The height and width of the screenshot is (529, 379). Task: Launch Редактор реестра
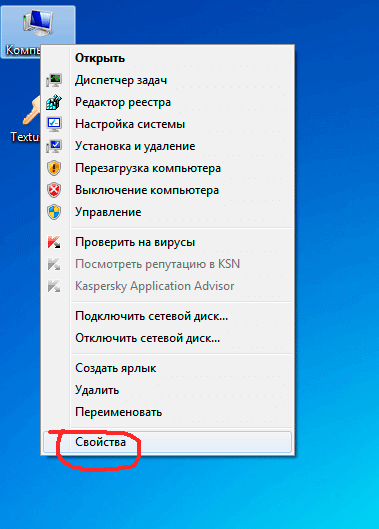coord(167,102)
